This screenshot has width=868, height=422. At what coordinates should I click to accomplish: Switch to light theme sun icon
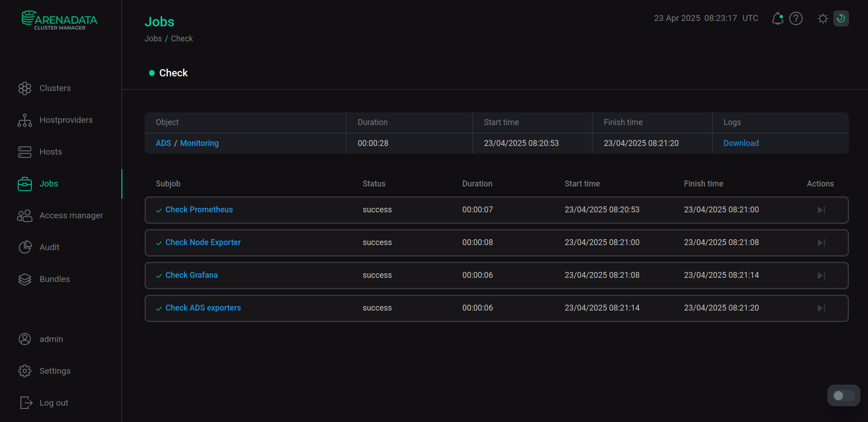pos(823,19)
